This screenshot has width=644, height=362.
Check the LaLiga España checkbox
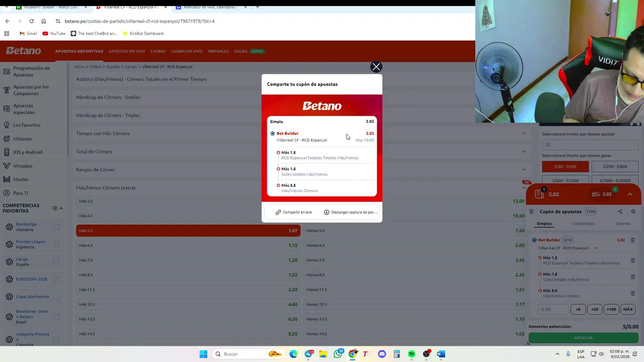click(56, 261)
